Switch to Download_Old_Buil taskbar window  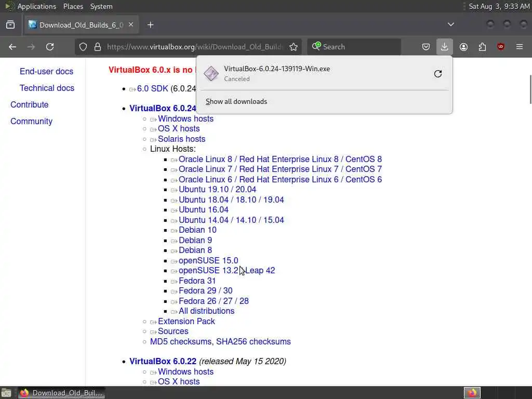point(61,393)
